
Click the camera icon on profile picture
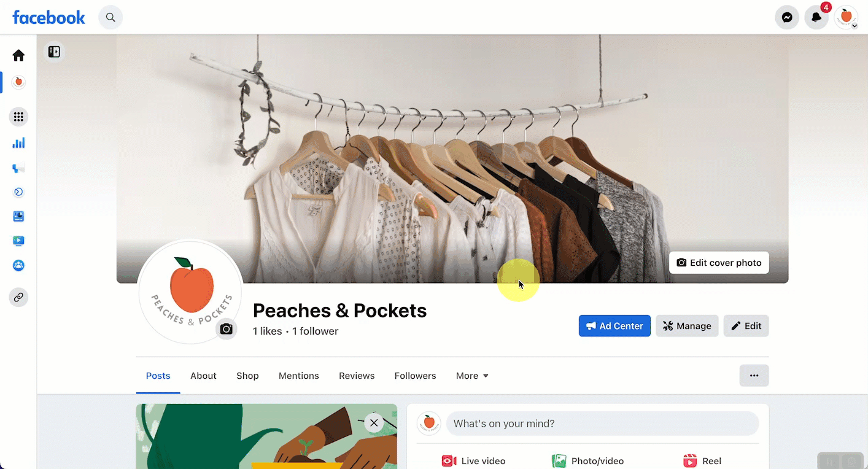pos(227,329)
